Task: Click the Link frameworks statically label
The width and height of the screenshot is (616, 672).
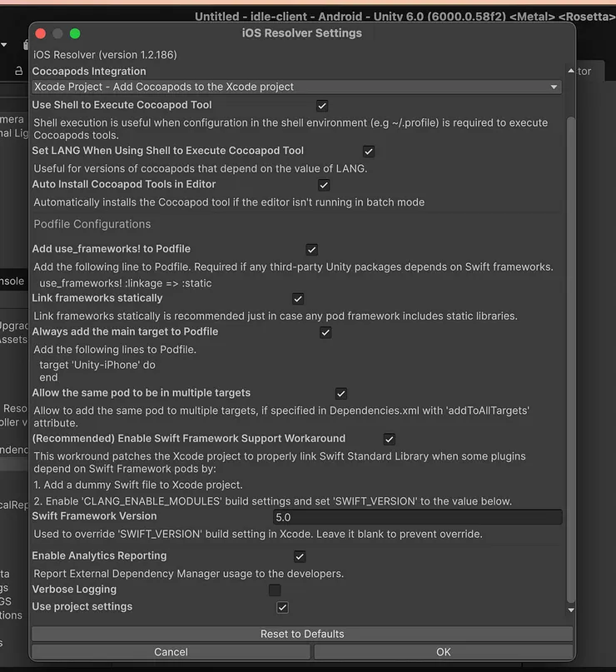Action: [x=97, y=298]
